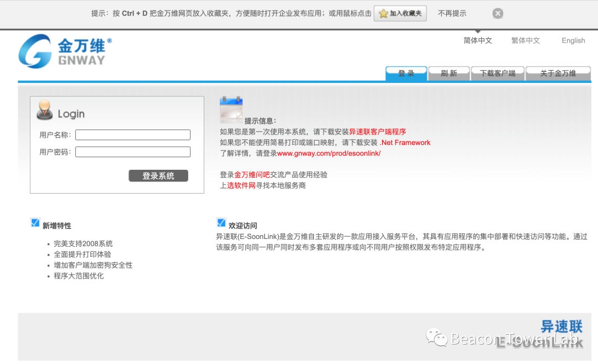Open the 金万维问吧 link
Viewport: 598px width, 364px height.
click(x=252, y=175)
